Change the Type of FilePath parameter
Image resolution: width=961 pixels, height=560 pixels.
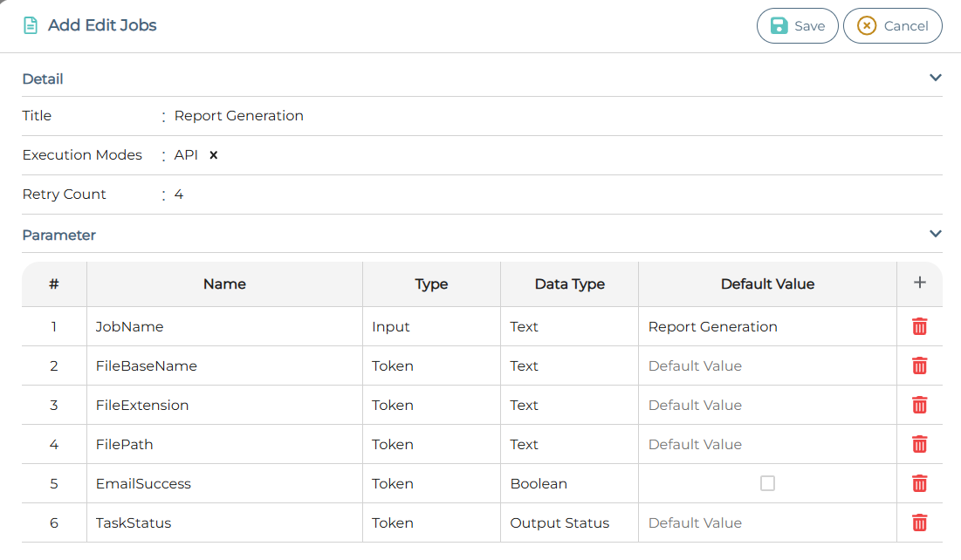pyautogui.click(x=431, y=444)
